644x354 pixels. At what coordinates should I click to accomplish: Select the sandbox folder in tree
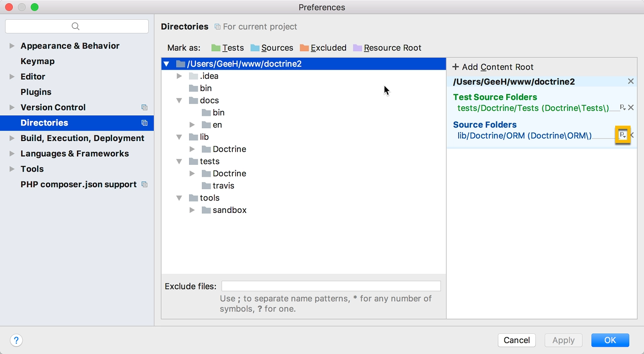coord(224,210)
